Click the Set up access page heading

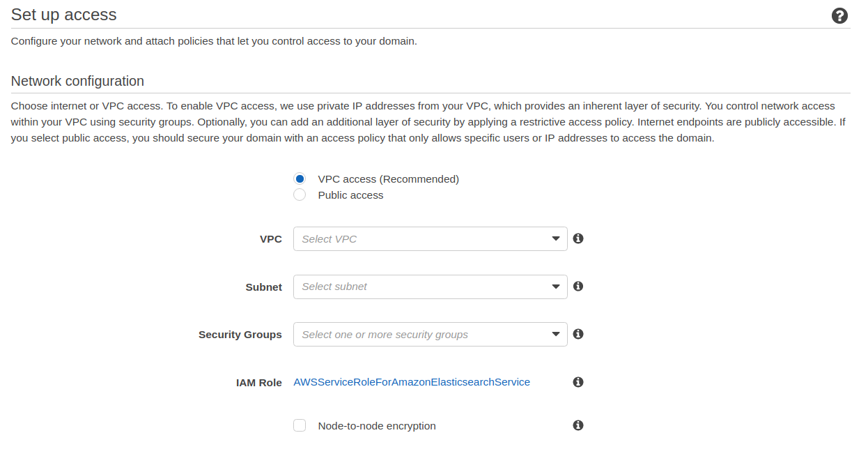pos(63,15)
